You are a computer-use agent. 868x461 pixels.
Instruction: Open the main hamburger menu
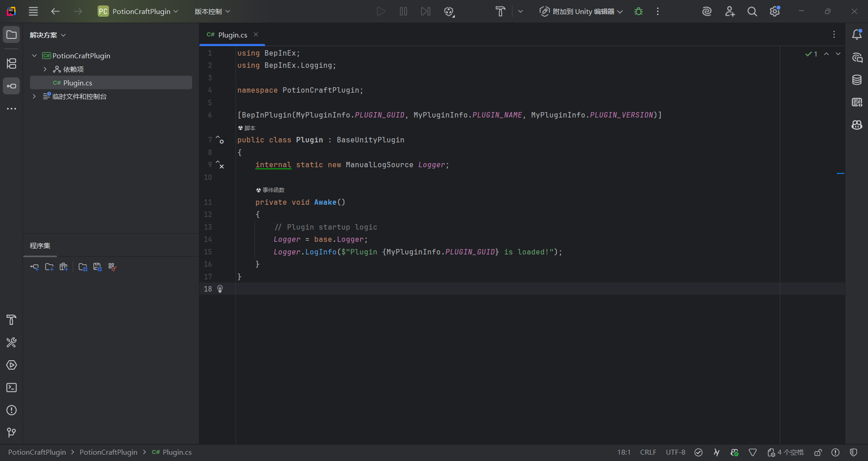[x=33, y=11]
